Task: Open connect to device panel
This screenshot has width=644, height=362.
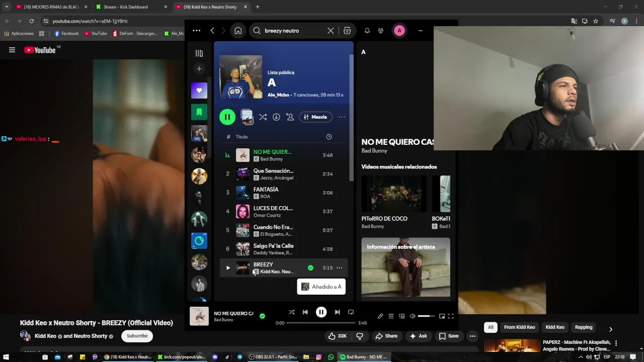Action: (401, 316)
